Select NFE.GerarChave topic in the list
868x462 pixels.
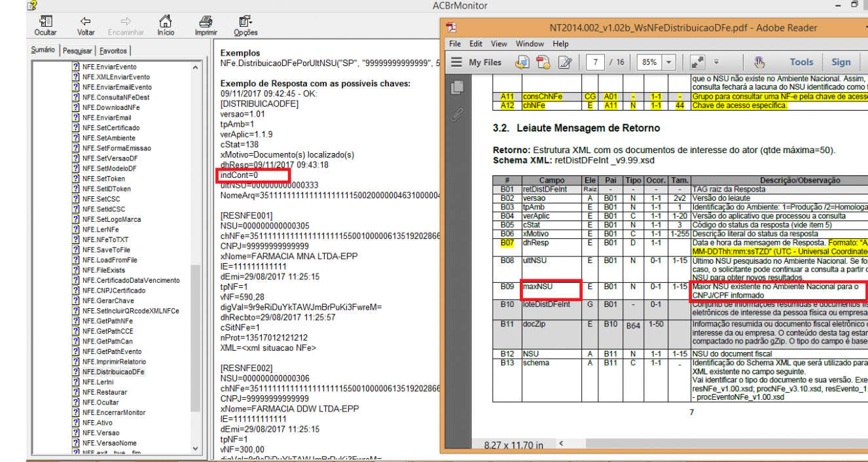pyautogui.click(x=108, y=300)
